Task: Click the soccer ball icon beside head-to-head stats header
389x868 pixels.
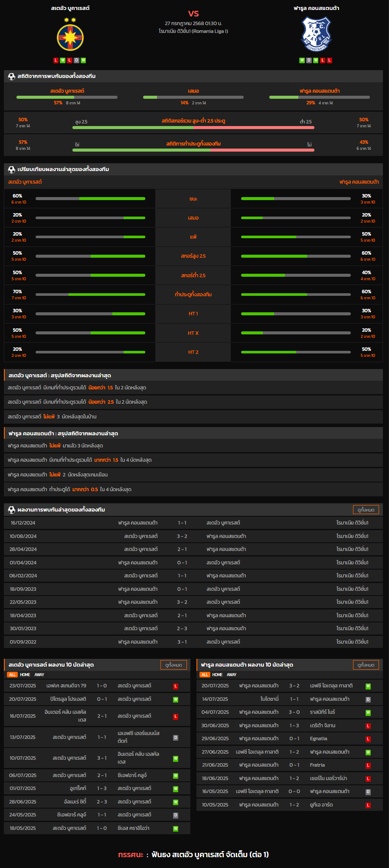Action: tap(12, 76)
